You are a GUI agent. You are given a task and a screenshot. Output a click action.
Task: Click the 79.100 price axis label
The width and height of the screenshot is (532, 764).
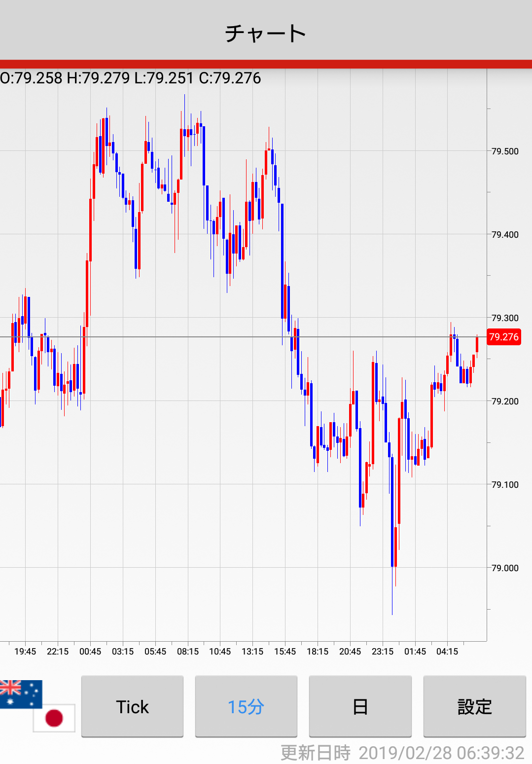point(505,485)
